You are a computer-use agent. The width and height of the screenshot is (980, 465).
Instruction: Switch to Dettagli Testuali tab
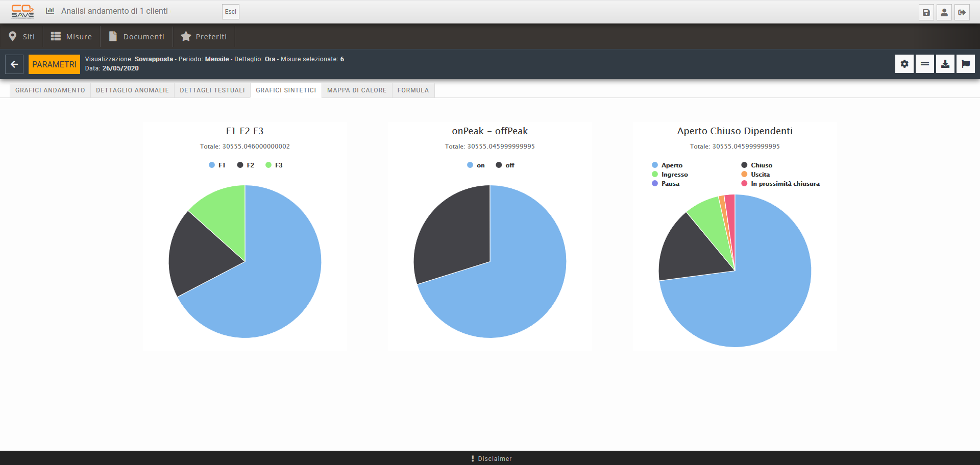tap(212, 90)
